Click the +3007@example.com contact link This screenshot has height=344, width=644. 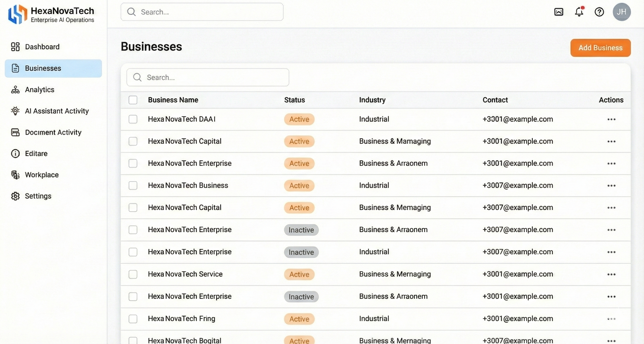[518, 185]
